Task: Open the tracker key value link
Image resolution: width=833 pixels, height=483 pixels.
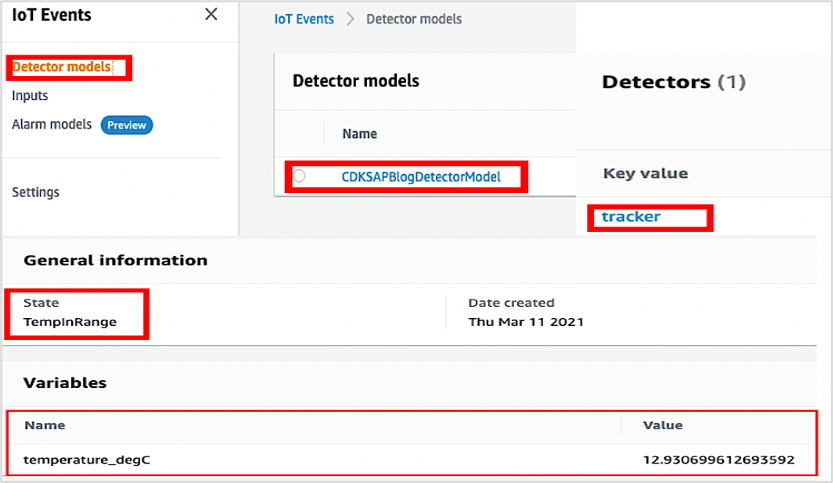Action: click(x=631, y=217)
